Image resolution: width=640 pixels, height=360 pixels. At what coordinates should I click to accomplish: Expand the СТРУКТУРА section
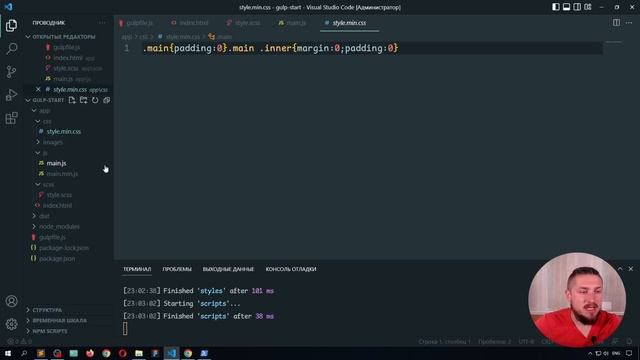coord(47,310)
